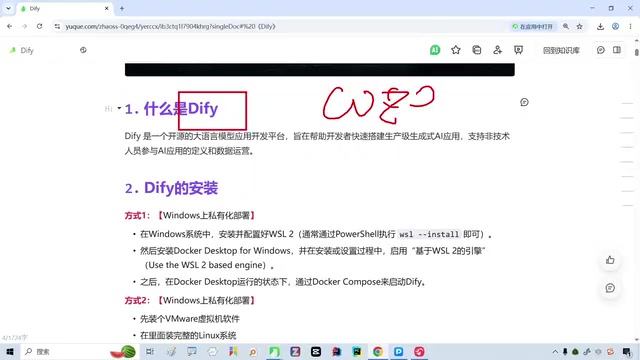640x360 pixels.
Task: Open the Windows Start menu
Action: click(x=10, y=351)
